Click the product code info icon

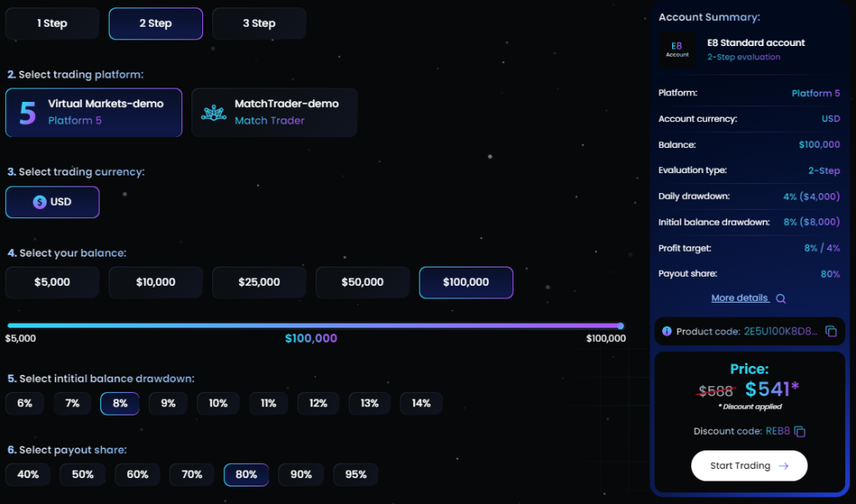point(666,332)
